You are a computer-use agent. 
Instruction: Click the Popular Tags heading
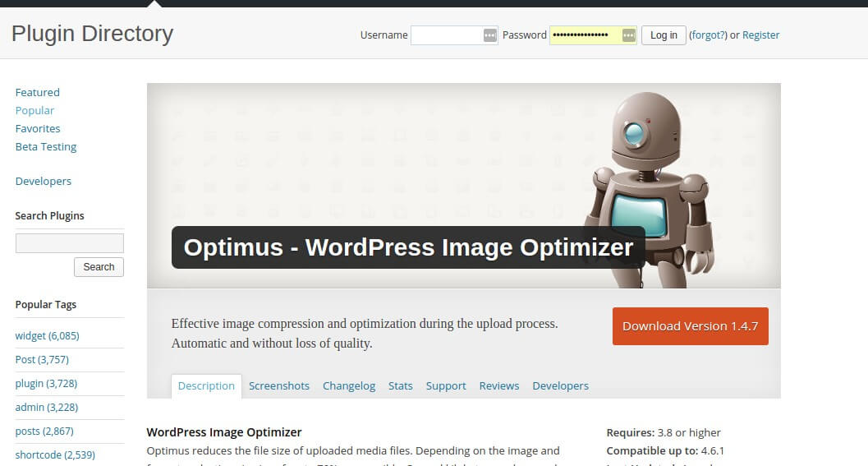click(x=46, y=305)
